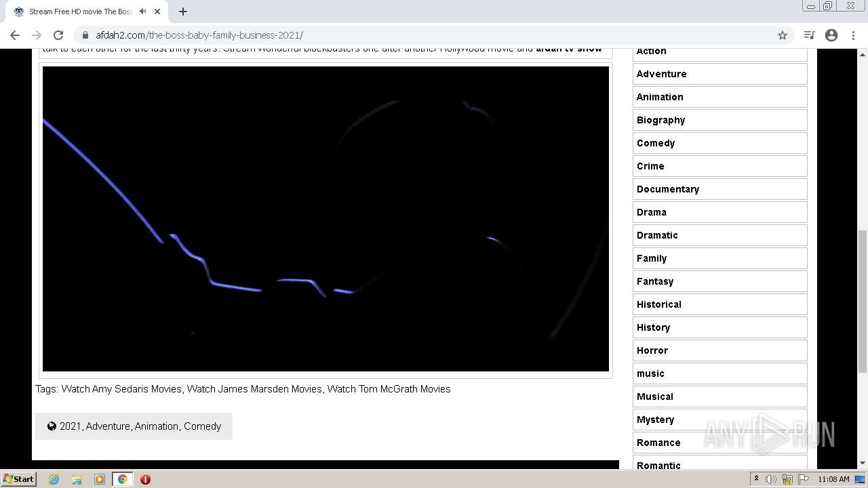Screen dimensions: 868x488
Task: Click the address bar URL field
Action: (x=434, y=35)
